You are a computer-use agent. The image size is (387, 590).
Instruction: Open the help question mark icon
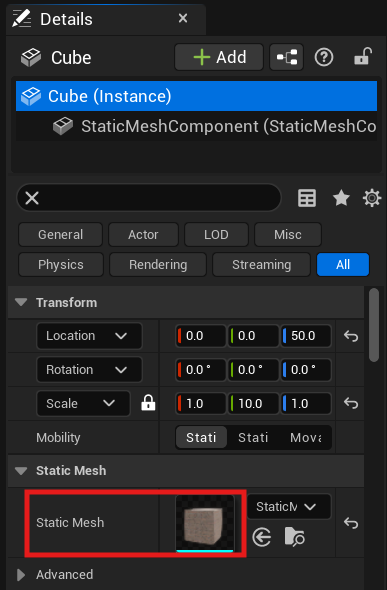tap(324, 58)
